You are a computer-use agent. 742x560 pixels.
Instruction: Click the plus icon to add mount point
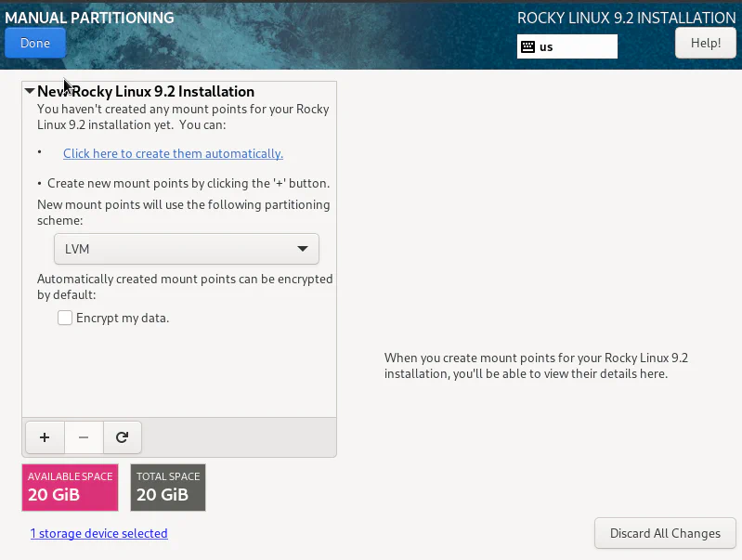click(45, 437)
